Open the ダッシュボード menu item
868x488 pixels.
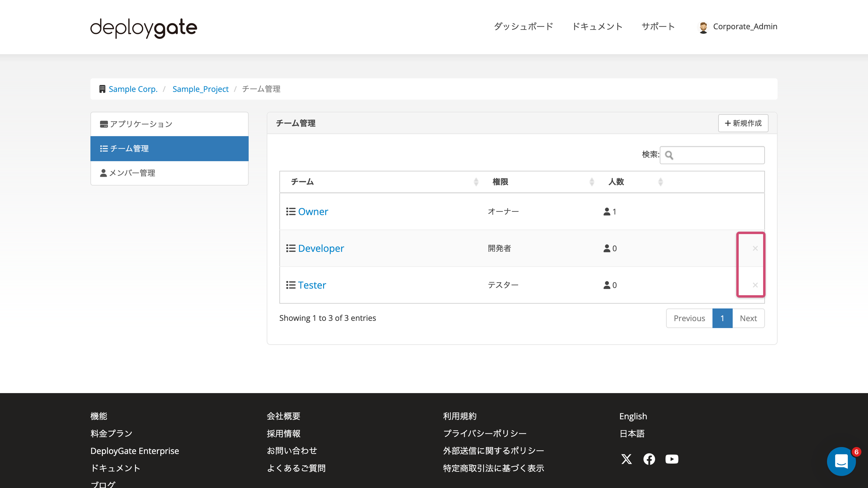523,27
